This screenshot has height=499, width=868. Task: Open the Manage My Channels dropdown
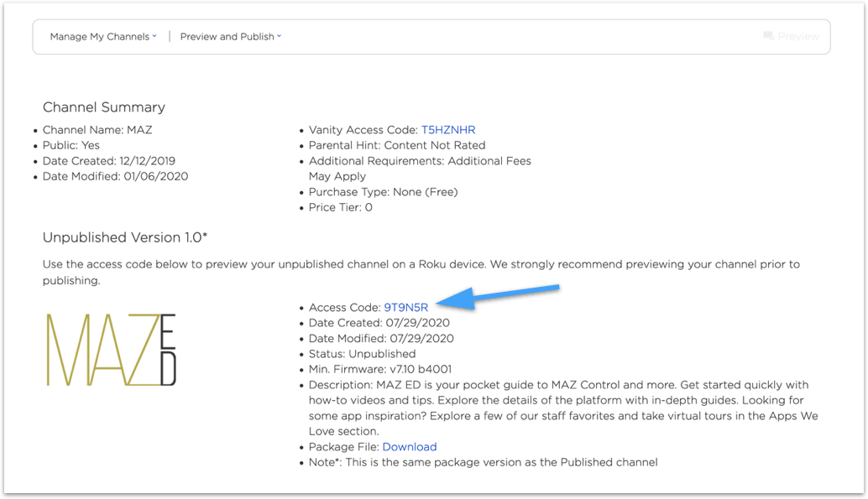coord(102,37)
